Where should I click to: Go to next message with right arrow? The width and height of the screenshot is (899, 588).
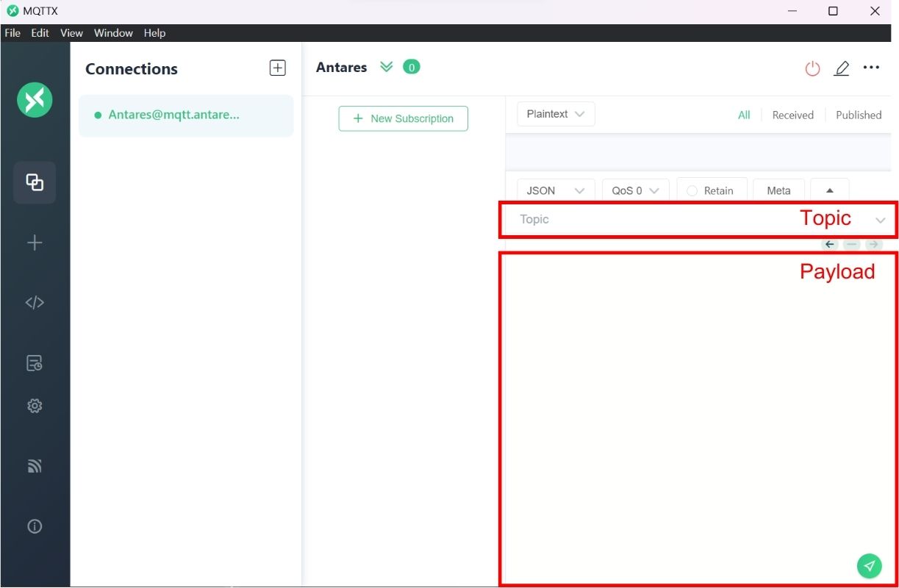click(873, 244)
